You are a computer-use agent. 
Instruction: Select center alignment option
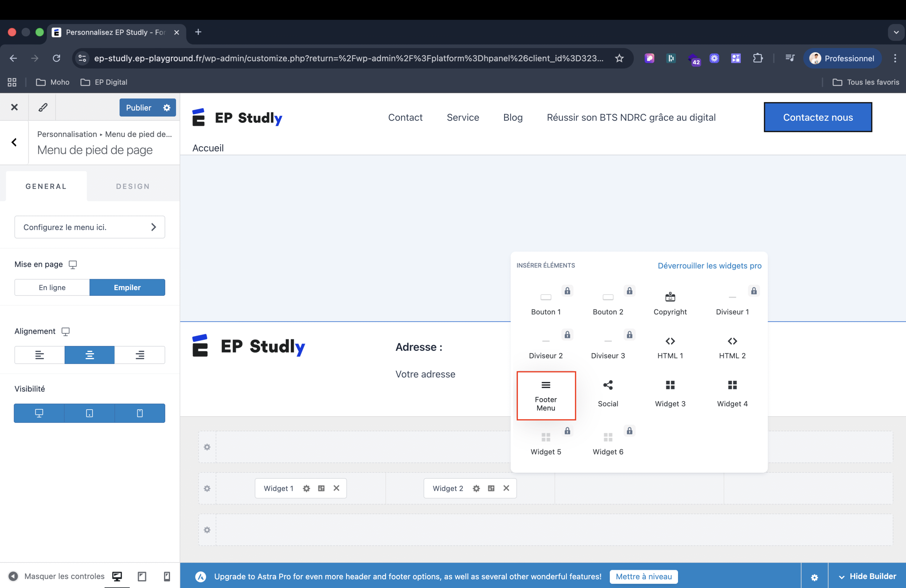click(89, 355)
